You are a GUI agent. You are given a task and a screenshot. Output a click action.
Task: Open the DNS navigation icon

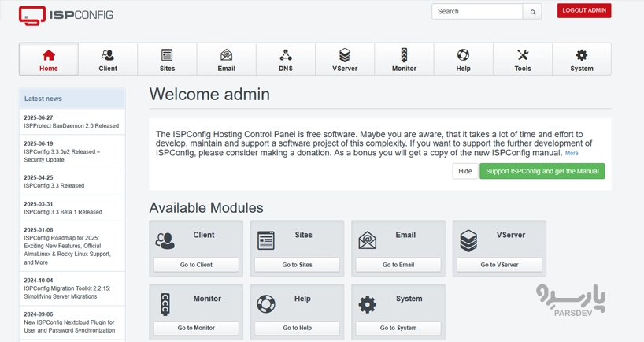(286, 54)
